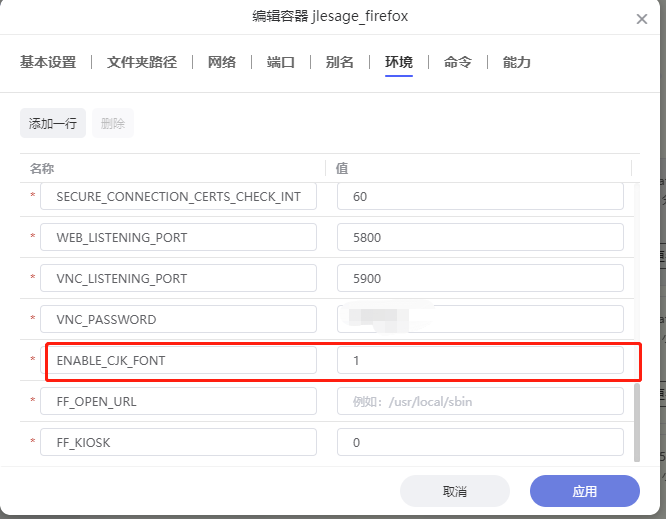Click the WEB_LISTENING_PORT value 5800 field
This screenshot has height=519, width=666.
tap(480, 238)
